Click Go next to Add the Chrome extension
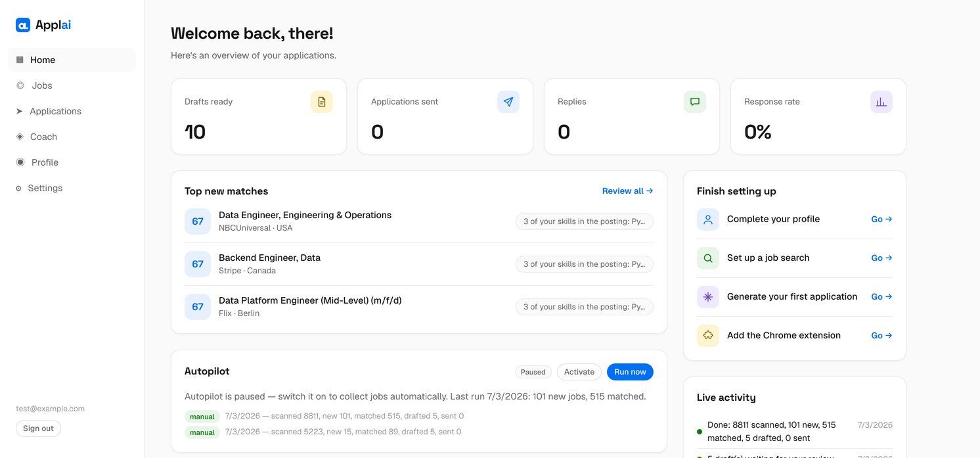This screenshot has width=980, height=458. 881,336
